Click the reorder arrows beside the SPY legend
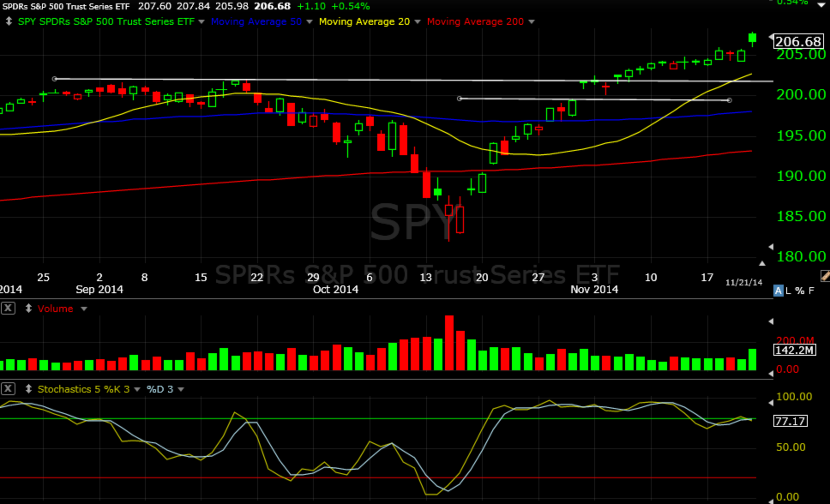The height and width of the screenshot is (504, 830). [x=9, y=21]
